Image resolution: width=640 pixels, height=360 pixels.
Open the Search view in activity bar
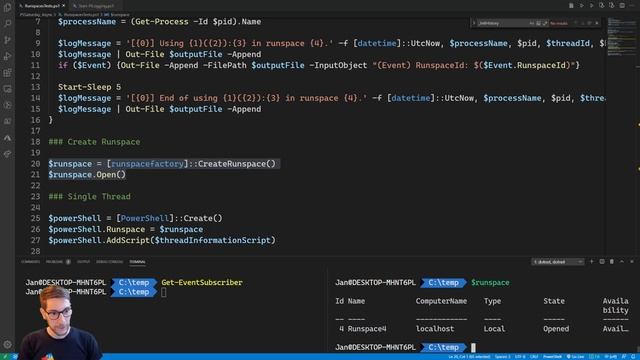(x=7, y=24)
